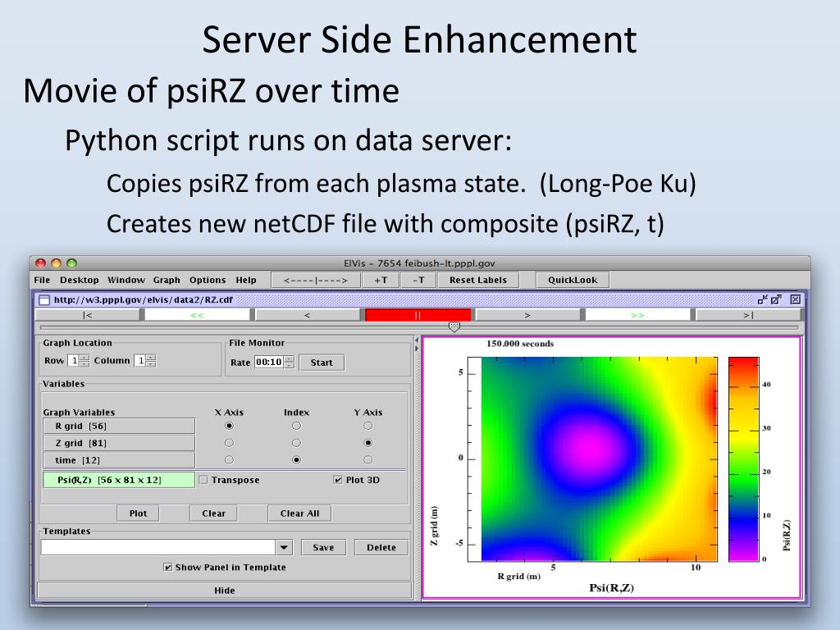Click the macOS green zoom button
840x630 pixels.
(72, 263)
